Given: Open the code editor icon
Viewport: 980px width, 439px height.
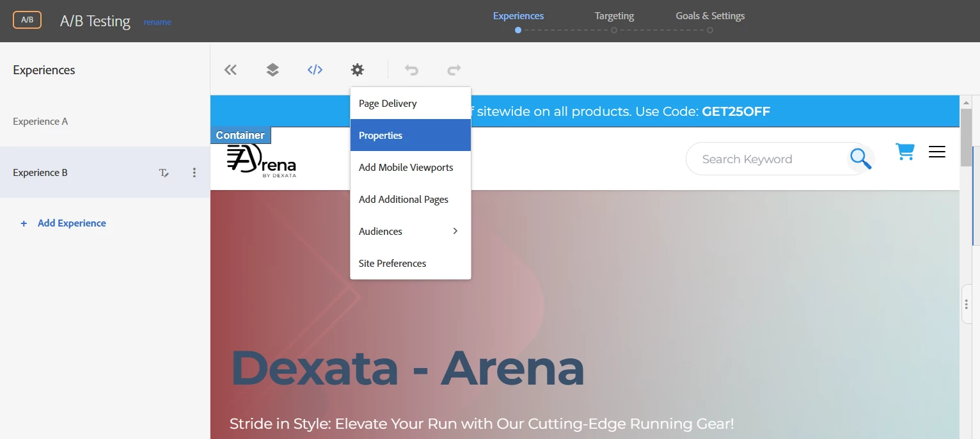Looking at the screenshot, I should click(x=315, y=70).
